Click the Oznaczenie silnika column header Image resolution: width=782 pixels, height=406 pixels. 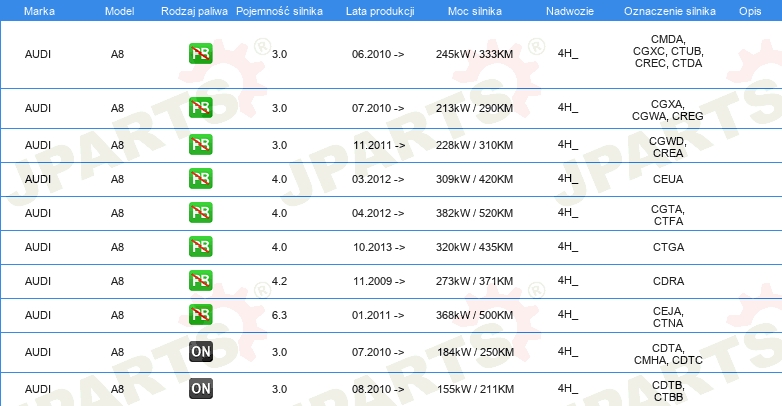670,11
